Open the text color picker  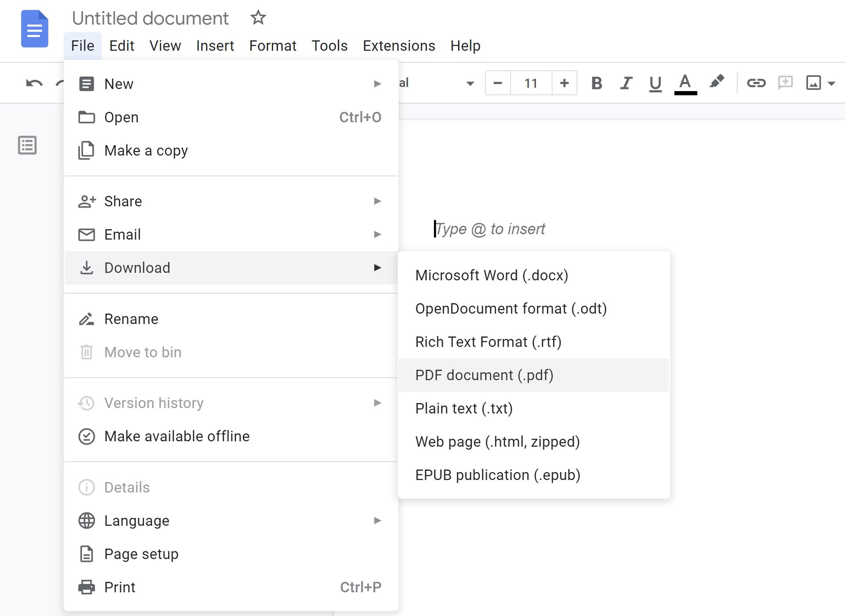pyautogui.click(x=685, y=84)
